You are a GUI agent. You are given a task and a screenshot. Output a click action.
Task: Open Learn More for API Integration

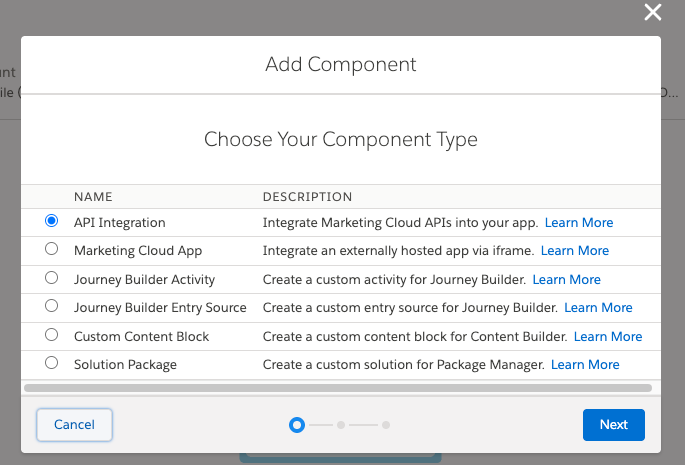579,222
